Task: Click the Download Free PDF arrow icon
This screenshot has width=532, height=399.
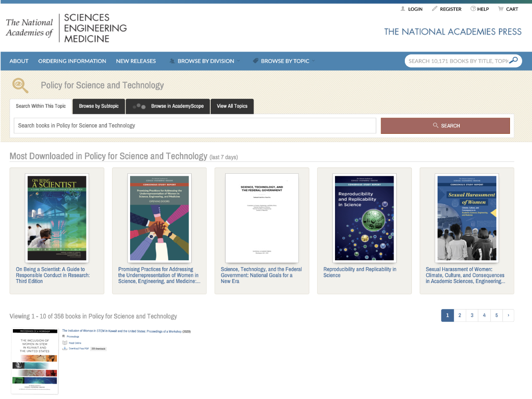Action: coord(65,349)
